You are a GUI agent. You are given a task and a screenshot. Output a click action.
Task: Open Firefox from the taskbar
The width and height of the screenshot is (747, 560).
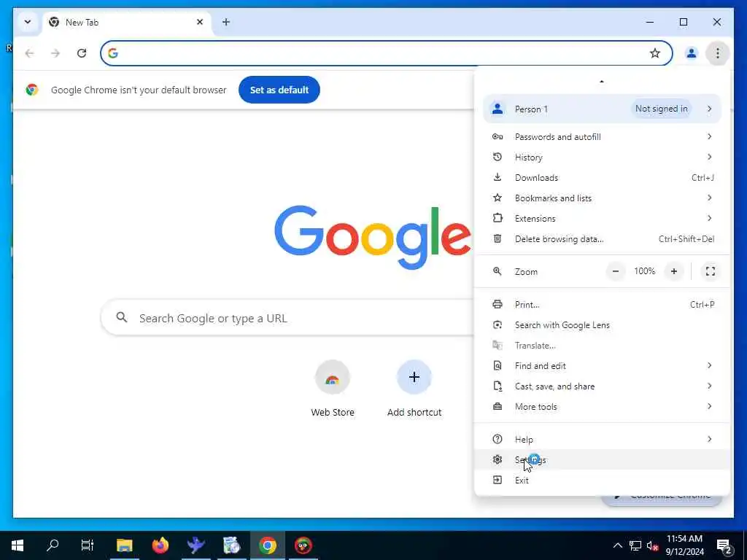(x=160, y=545)
